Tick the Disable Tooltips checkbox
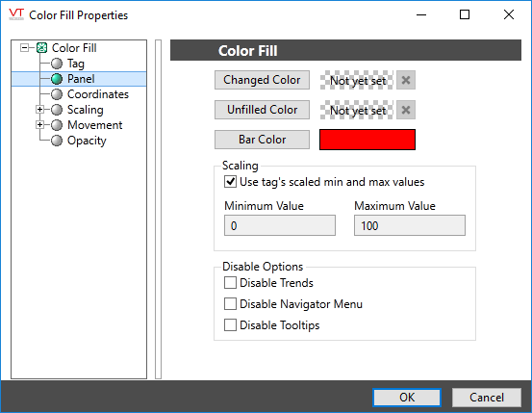Image resolution: width=532 pixels, height=413 pixels. coord(230,325)
